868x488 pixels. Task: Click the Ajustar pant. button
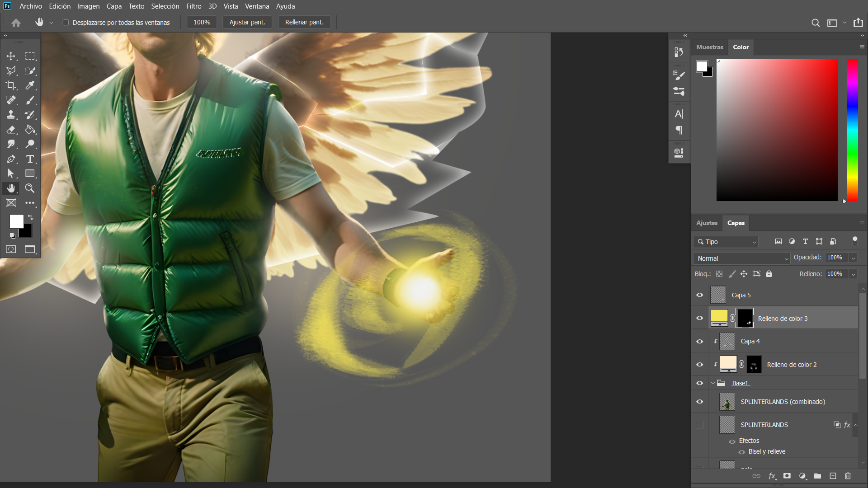[247, 22]
